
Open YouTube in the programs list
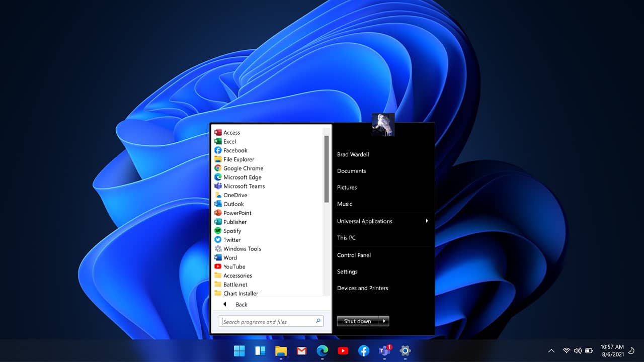coord(230,266)
